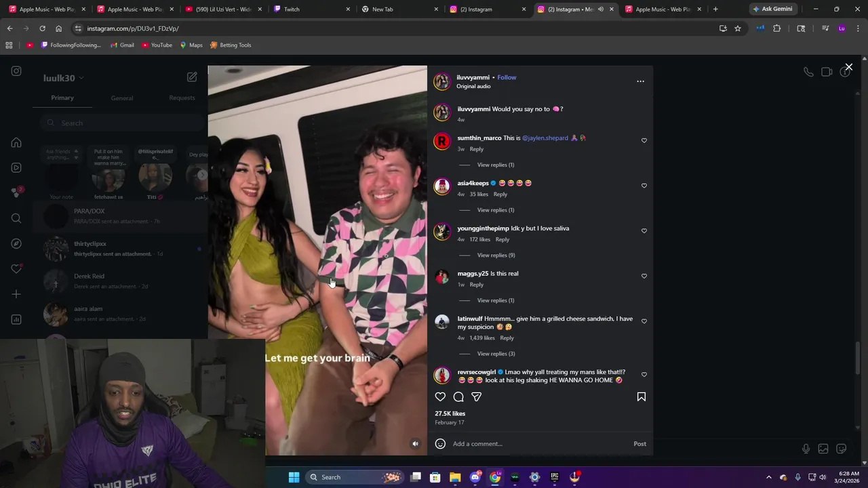Save post with bookmark icon
Image resolution: width=868 pixels, height=488 pixels.
click(642, 397)
